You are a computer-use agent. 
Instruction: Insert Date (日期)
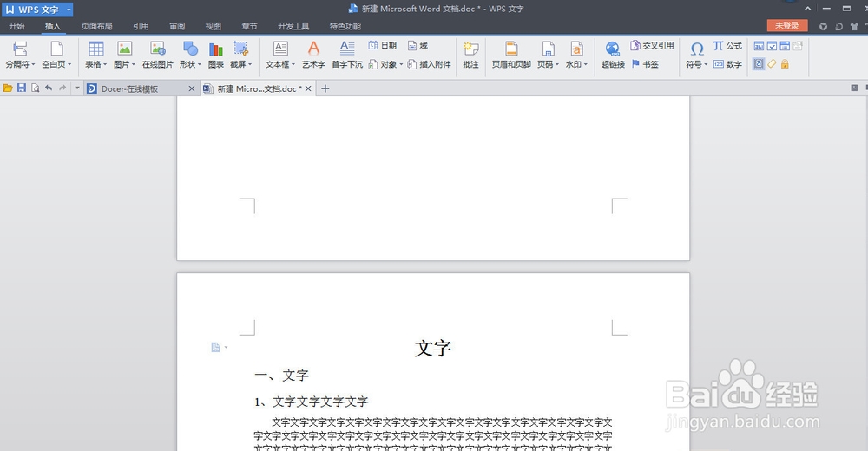click(383, 45)
